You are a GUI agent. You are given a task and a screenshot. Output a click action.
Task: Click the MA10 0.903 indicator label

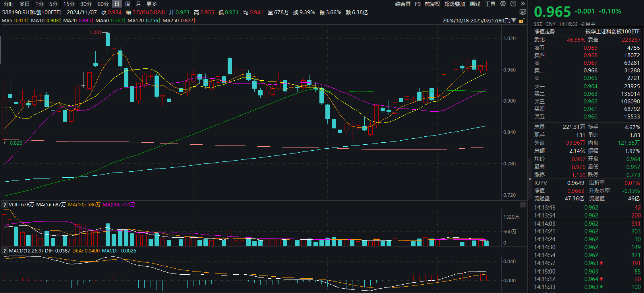(46, 20)
